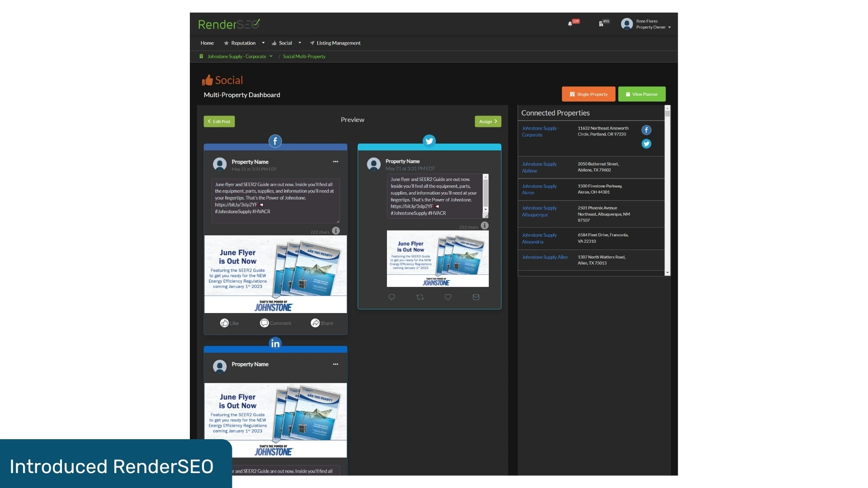Open the notifications bell icon

(x=570, y=24)
